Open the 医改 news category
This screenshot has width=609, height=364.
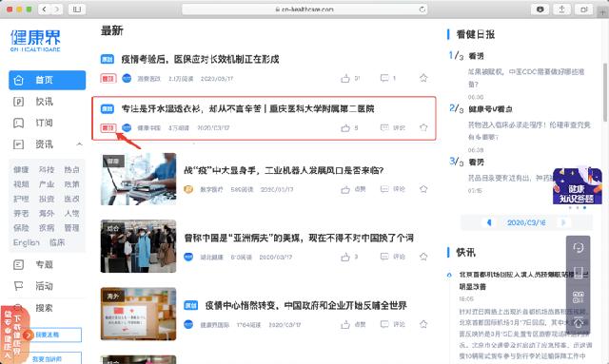(72, 199)
